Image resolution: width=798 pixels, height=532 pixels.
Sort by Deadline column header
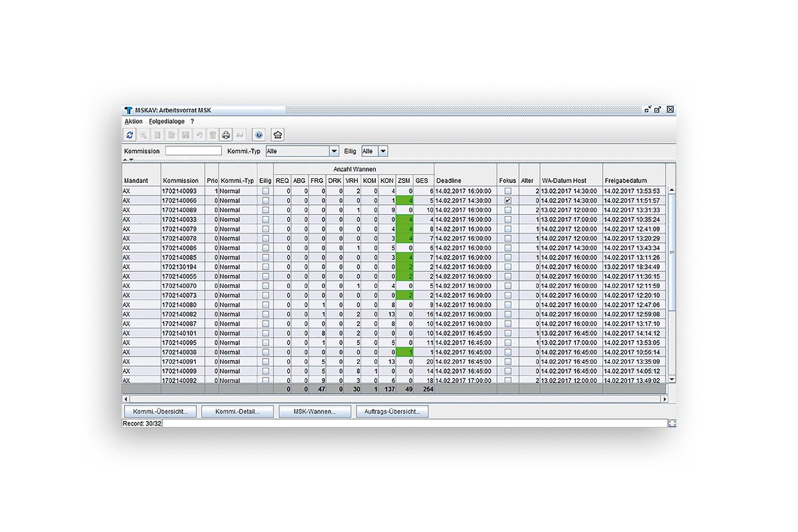click(x=465, y=175)
